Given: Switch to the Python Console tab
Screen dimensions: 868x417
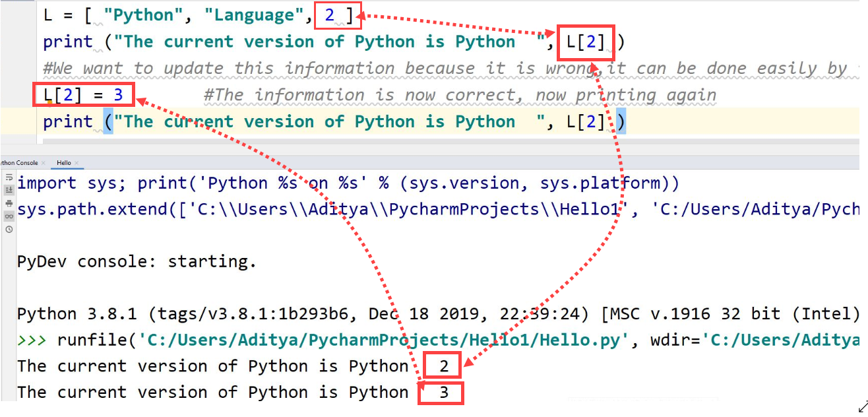Looking at the screenshot, I should pos(18,162).
